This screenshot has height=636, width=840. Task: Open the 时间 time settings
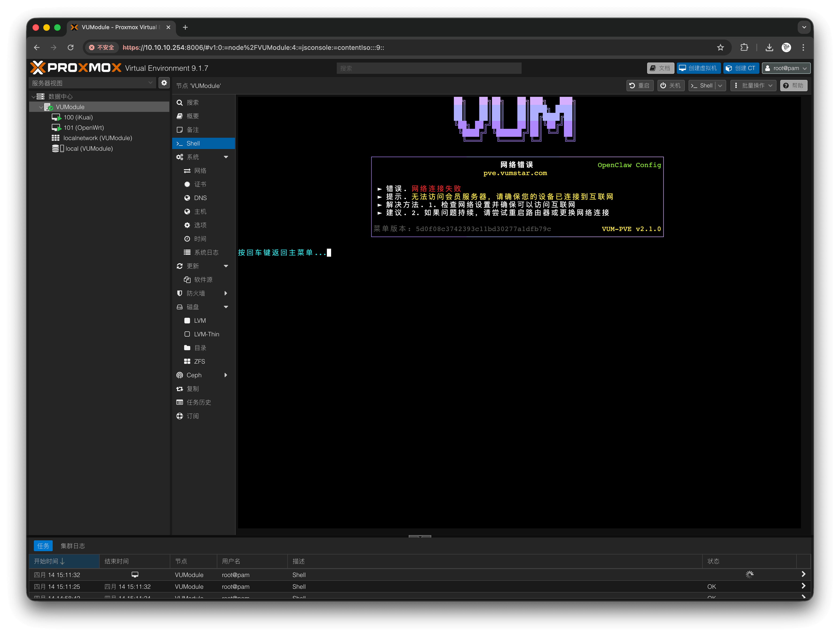point(203,239)
